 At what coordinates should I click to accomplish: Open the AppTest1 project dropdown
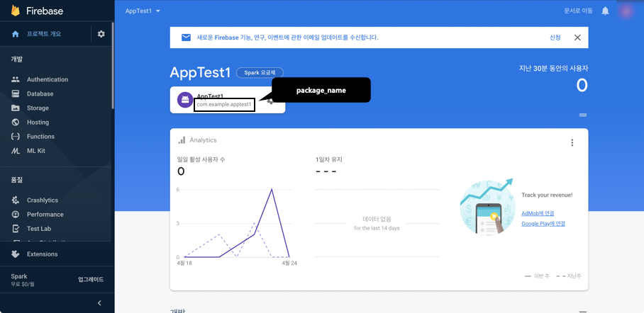(x=143, y=11)
